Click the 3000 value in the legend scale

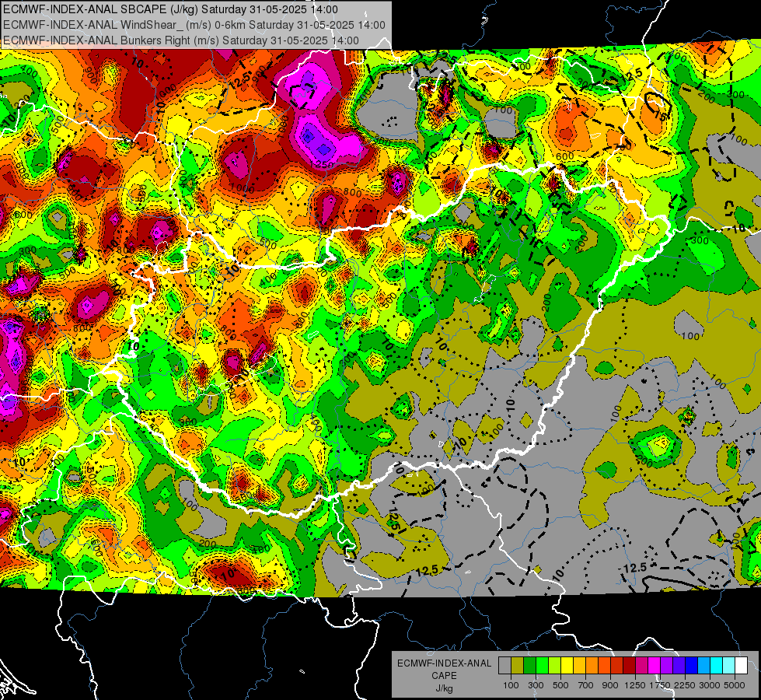710,685
